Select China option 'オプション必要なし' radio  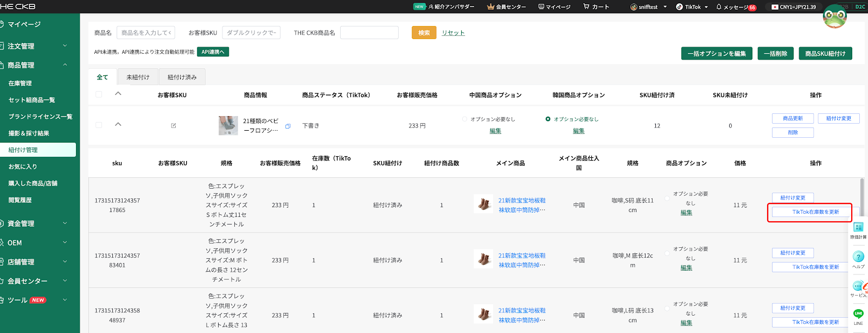[465, 119]
